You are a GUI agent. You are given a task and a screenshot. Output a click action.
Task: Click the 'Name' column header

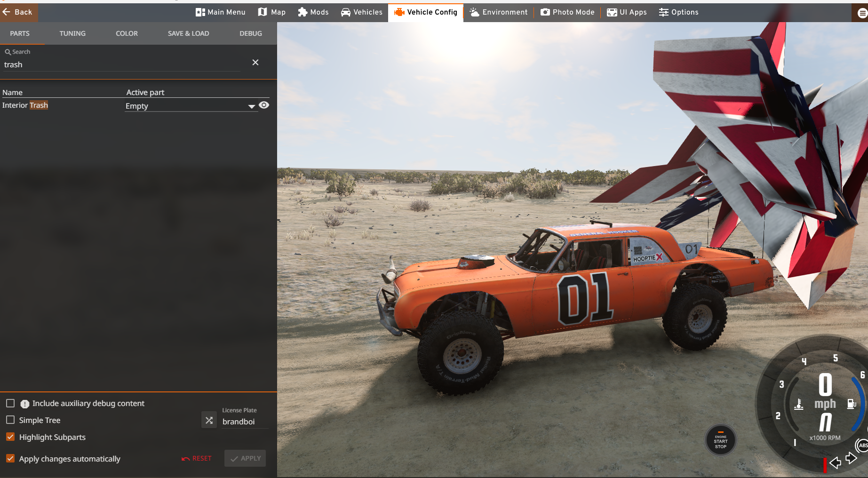[x=13, y=92]
